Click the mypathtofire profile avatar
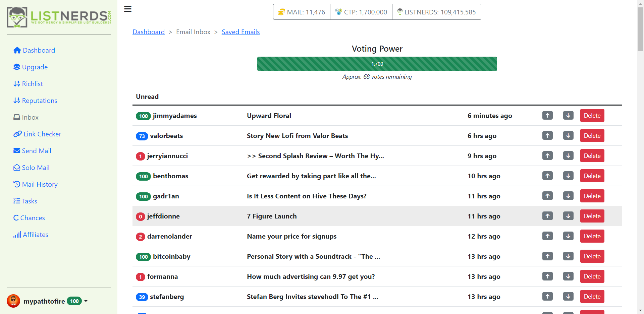The width and height of the screenshot is (644, 314). click(x=13, y=301)
